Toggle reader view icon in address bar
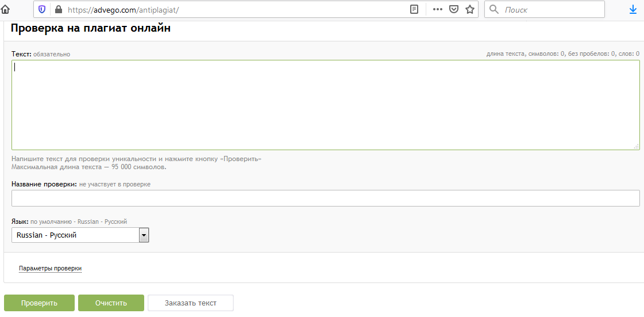The image size is (644, 317). click(x=414, y=9)
